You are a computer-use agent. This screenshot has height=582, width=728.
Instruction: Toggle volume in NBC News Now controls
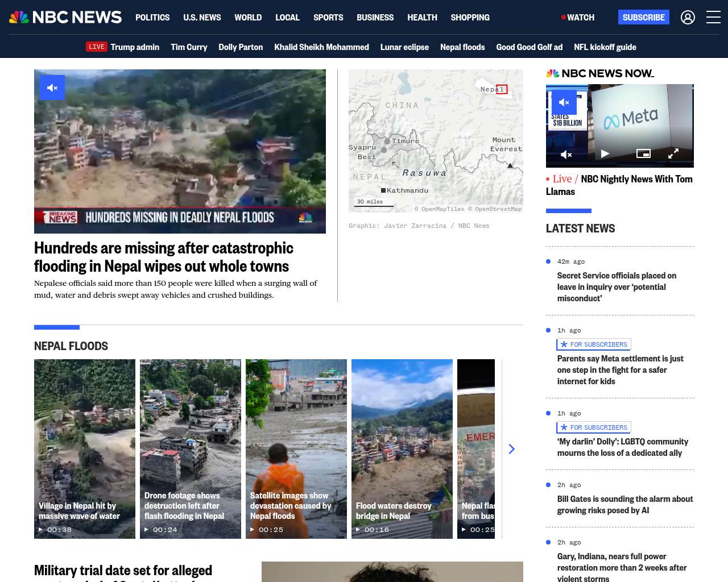tap(566, 154)
